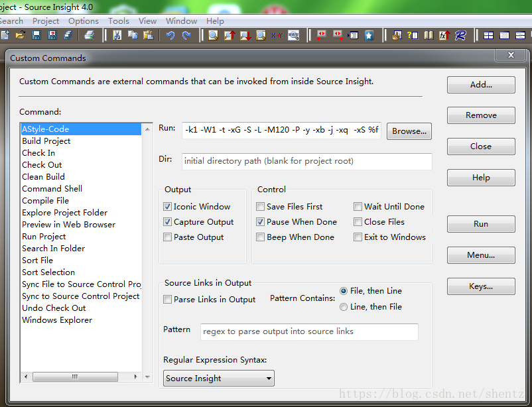
Task: Click the Replace X-to-Y icon
Action: (x=277, y=35)
